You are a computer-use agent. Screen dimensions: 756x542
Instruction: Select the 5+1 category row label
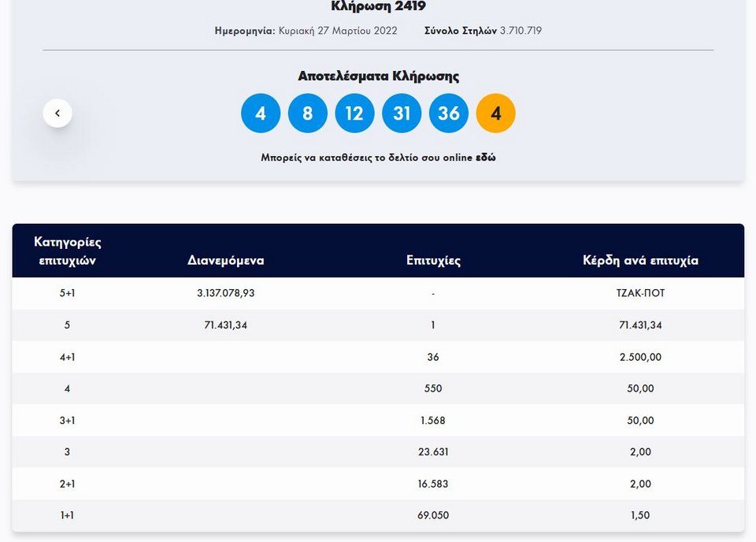[68, 293]
